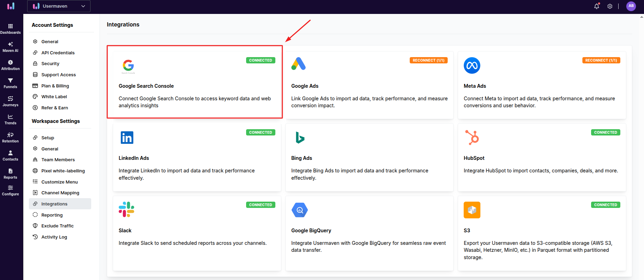Click Connected badge on LinkedIn Ads card
The image size is (644, 280).
[x=260, y=132]
